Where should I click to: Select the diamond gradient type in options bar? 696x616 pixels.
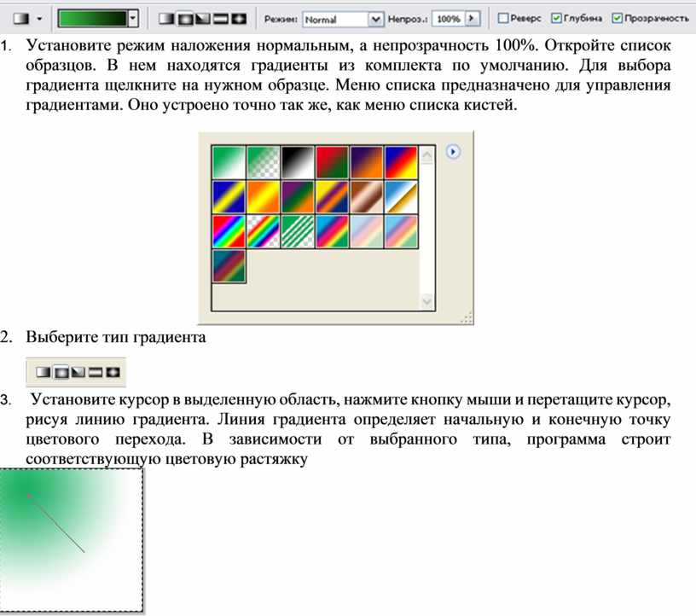click(x=239, y=18)
